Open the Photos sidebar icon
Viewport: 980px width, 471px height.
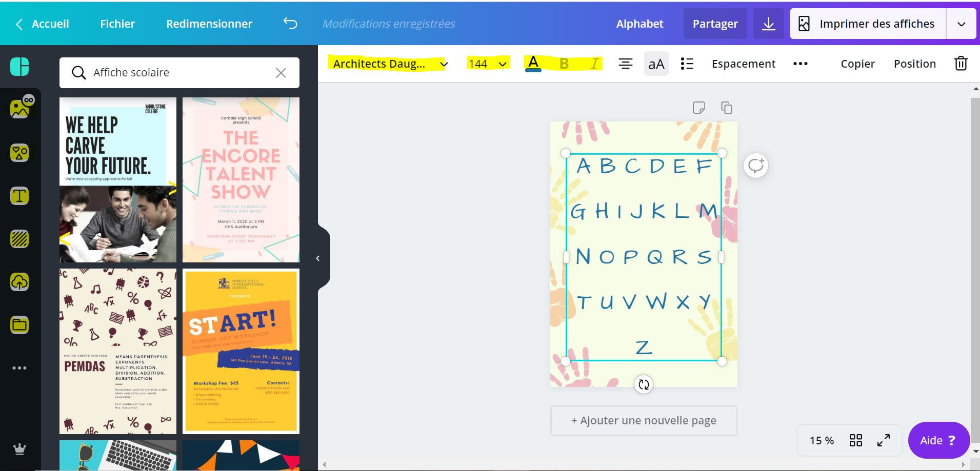pos(21,108)
